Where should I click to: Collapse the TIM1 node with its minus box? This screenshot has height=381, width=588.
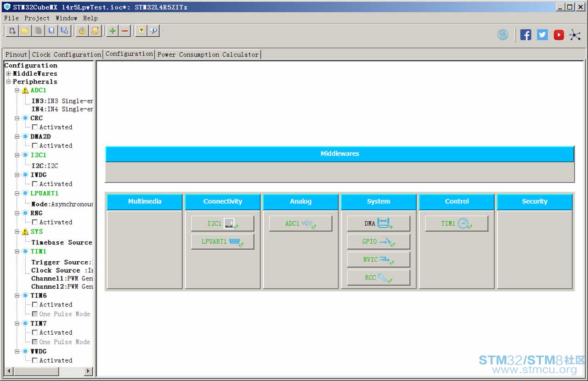click(x=17, y=252)
